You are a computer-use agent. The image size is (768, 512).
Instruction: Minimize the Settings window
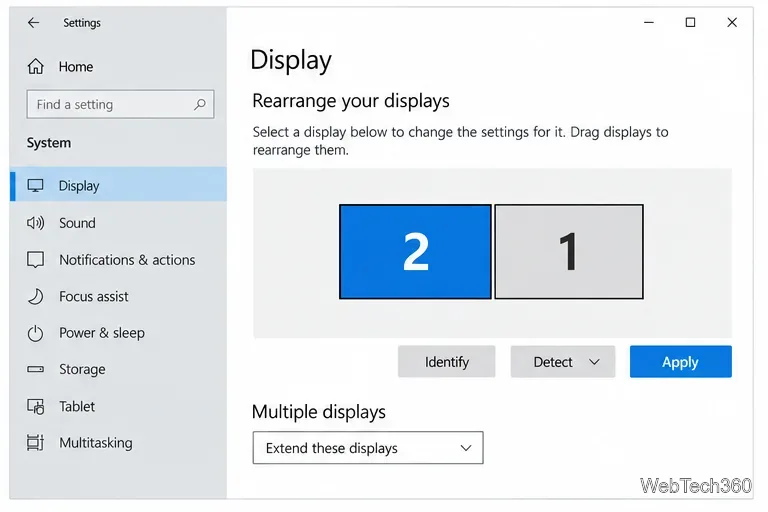coord(648,23)
